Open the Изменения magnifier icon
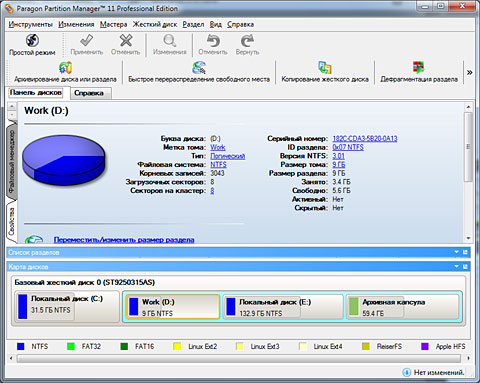Screen dimensions: 480x383 (169, 41)
